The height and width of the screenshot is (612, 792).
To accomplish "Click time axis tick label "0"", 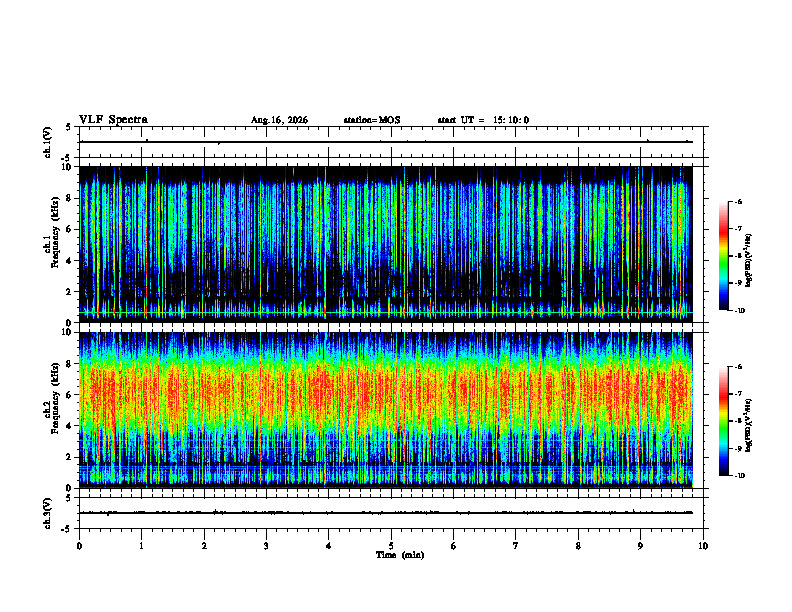I will point(79,546).
